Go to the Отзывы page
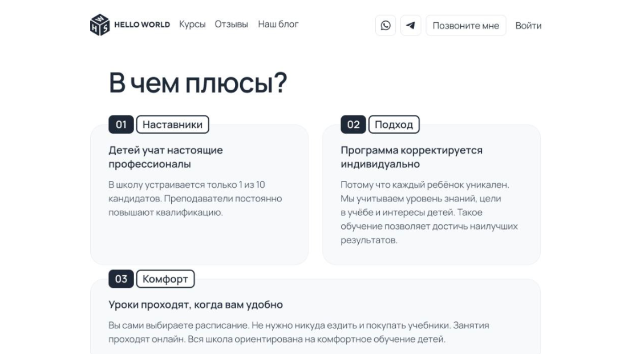644x354 pixels. [231, 25]
